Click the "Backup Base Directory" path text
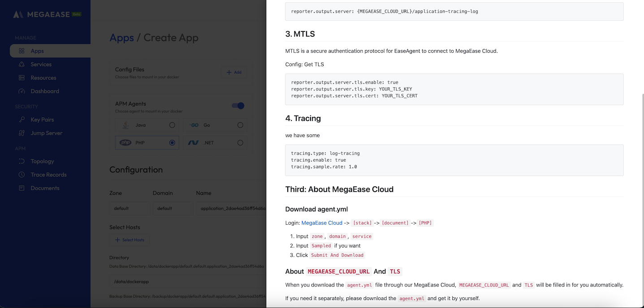The height and width of the screenshot is (308, 644). point(188,296)
